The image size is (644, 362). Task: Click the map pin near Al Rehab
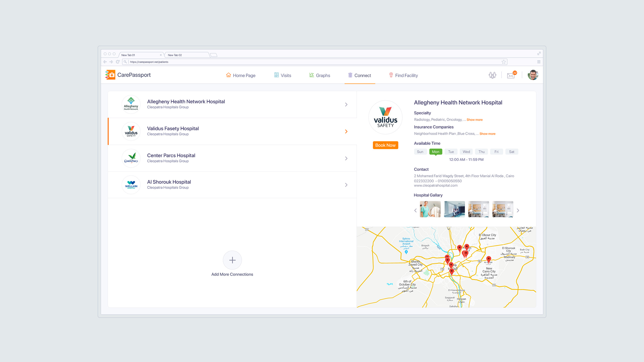(489, 259)
